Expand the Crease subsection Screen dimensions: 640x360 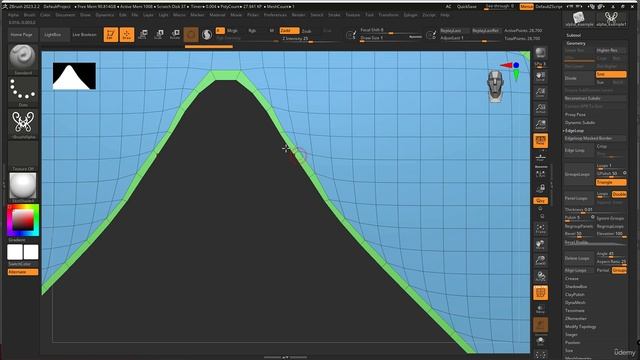point(572,278)
